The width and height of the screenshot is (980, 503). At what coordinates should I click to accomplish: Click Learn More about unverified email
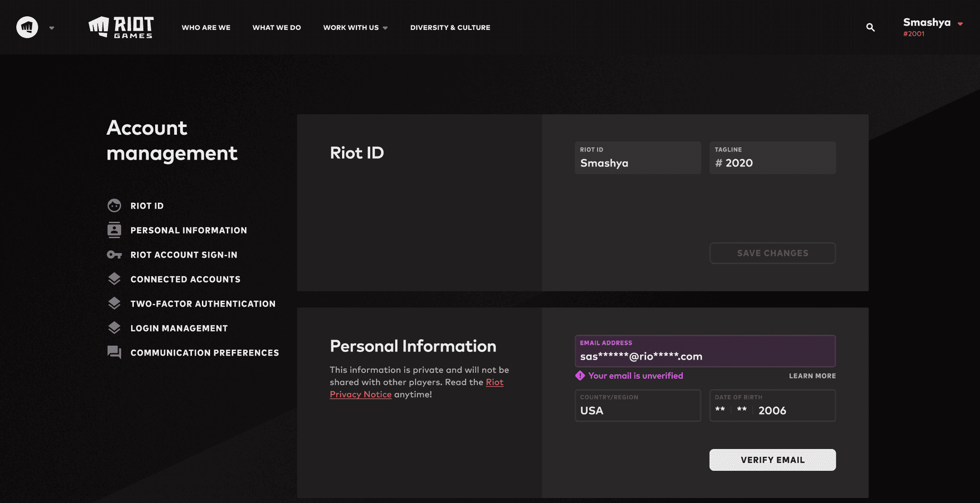click(812, 376)
